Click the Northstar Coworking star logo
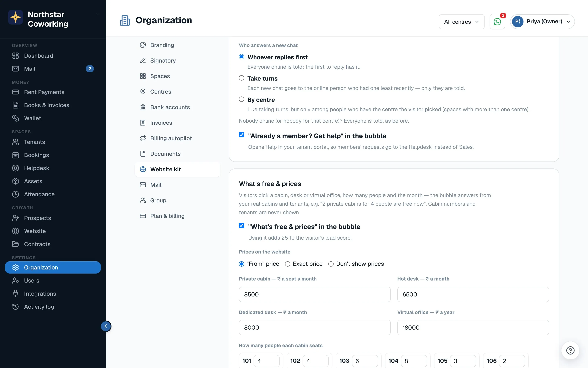588x368 pixels. [16, 17]
